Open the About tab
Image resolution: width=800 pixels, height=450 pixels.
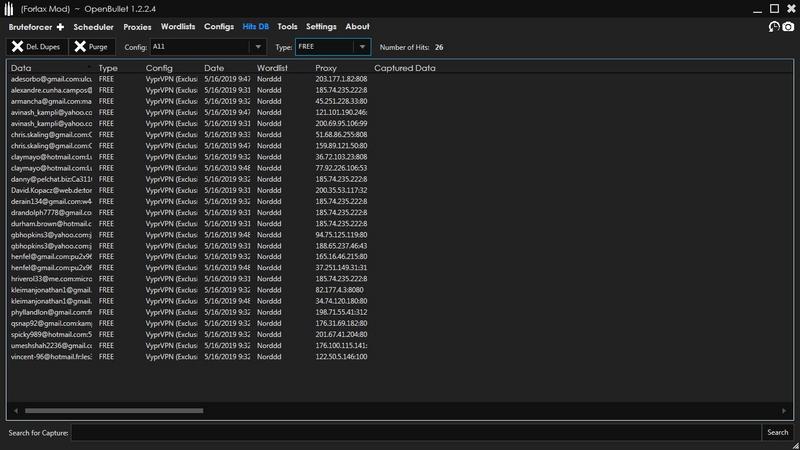(357, 27)
